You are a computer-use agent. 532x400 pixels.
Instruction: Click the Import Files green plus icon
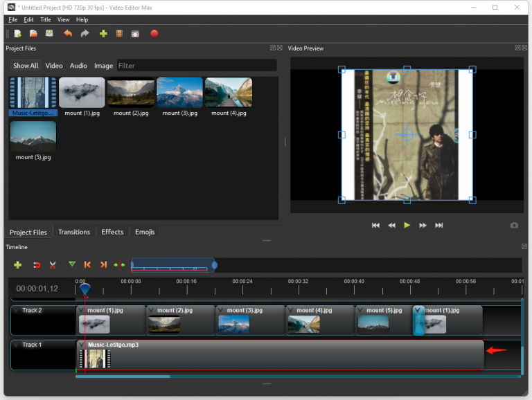click(103, 33)
